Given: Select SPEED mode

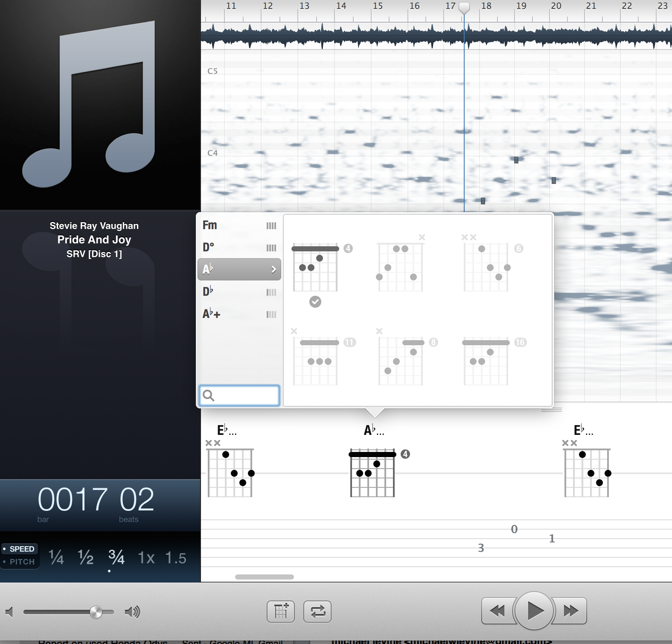Looking at the screenshot, I should [19, 549].
